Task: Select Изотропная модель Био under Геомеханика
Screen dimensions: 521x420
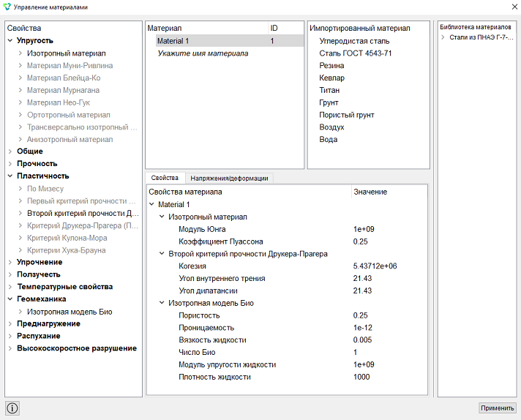Action: pos(70,312)
